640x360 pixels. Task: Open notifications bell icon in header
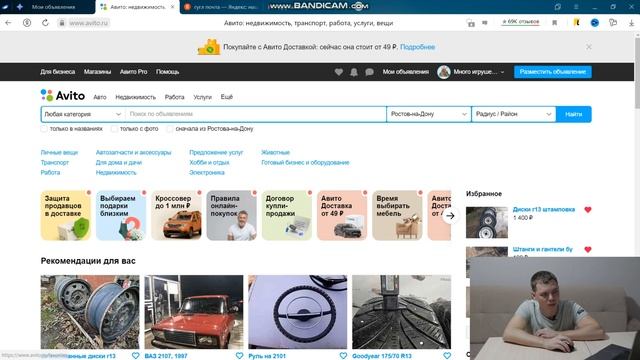(x=354, y=72)
